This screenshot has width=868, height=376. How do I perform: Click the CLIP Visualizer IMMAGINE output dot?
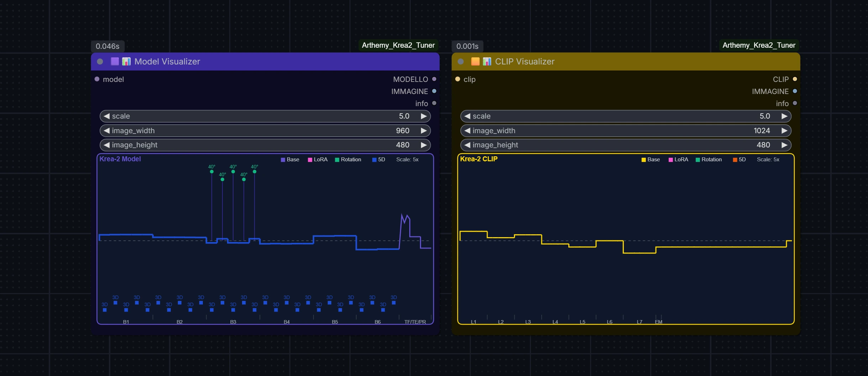[795, 91]
